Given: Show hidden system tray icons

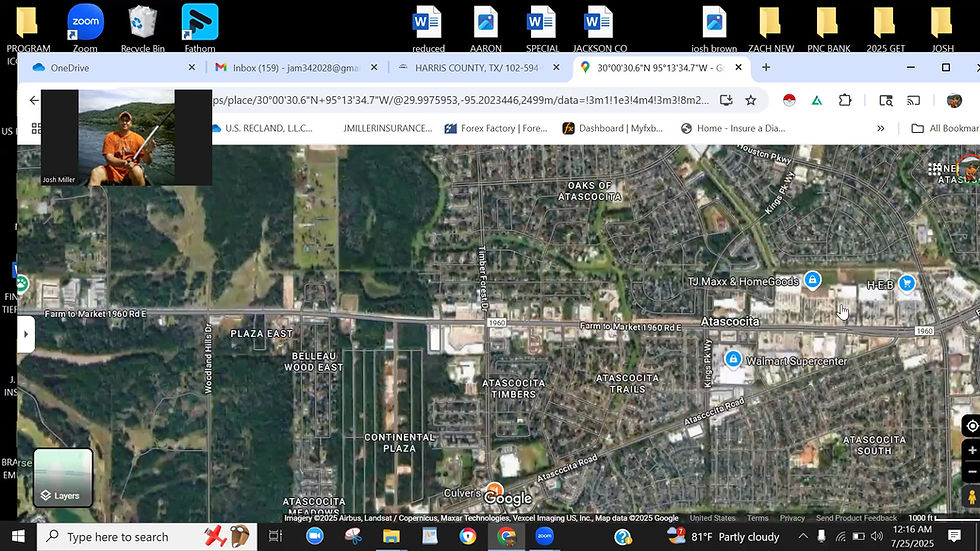Looking at the screenshot, I should (x=803, y=536).
